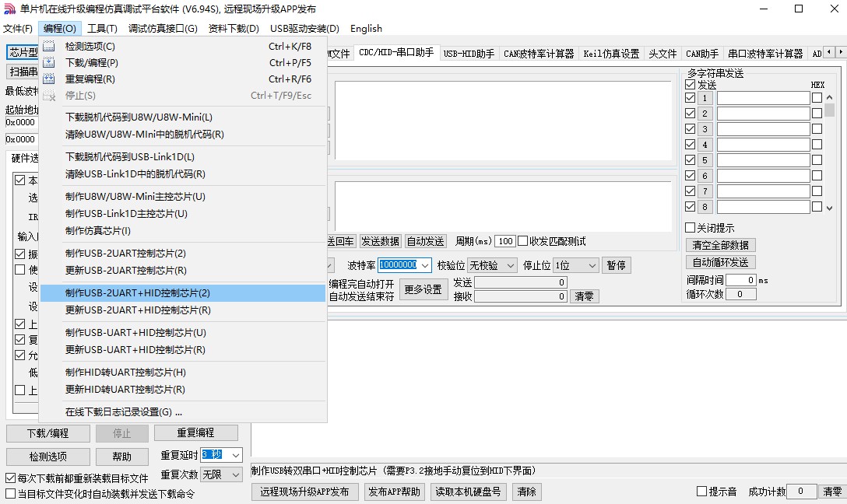Enable 收发匹配测试 checkbox
Screen dimensions: 847x504
522,241
